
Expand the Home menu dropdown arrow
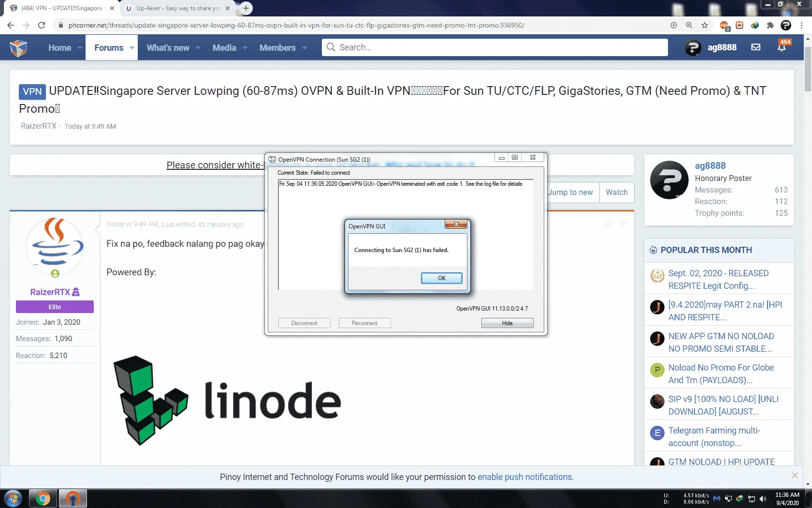click(80, 48)
